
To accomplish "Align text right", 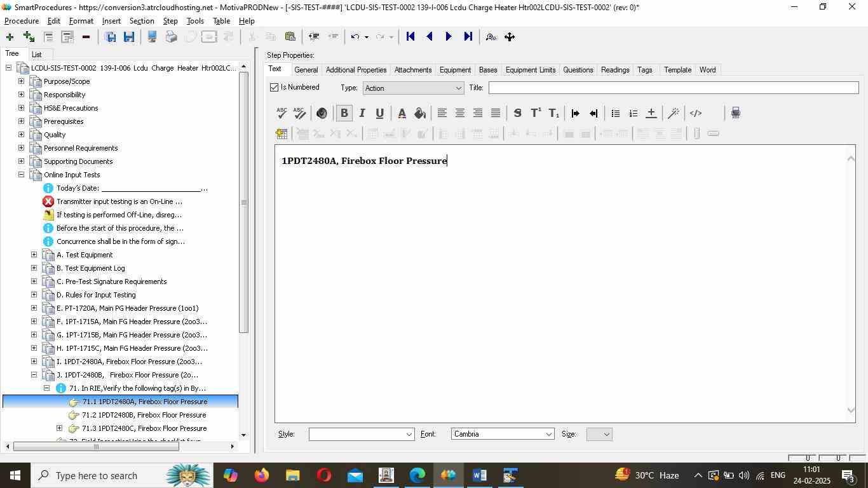I will click(477, 113).
